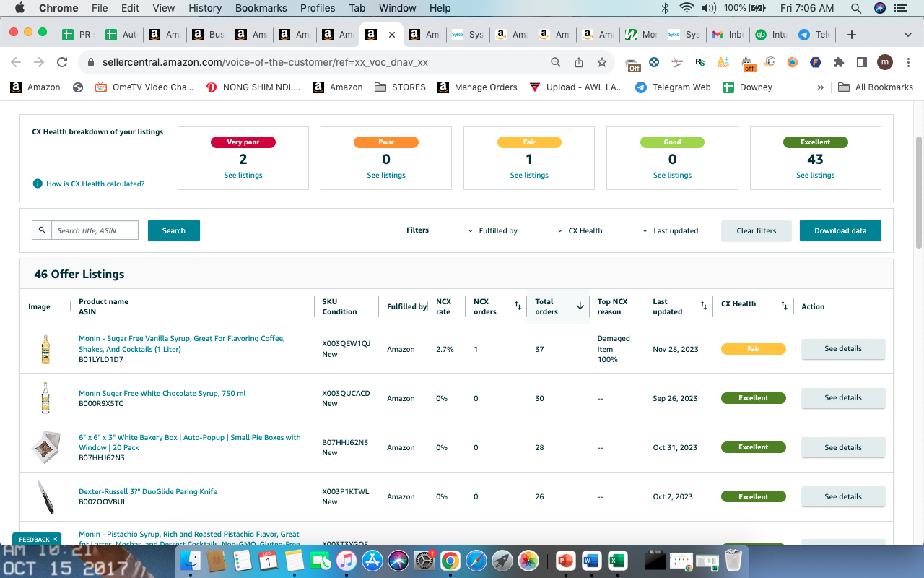This screenshot has width=924, height=578.
Task: Open the All Bookmarks folder
Action: [876, 87]
